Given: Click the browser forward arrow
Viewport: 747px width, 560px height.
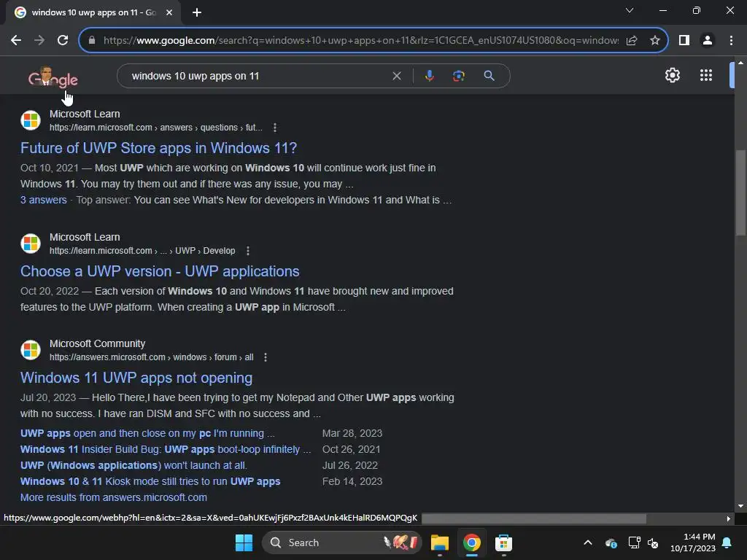Looking at the screenshot, I should (39, 41).
